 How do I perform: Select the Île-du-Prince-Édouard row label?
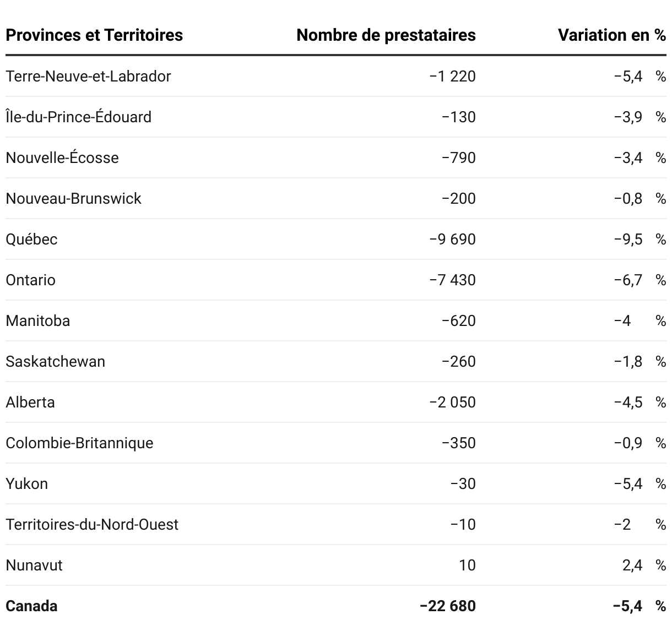[78, 117]
